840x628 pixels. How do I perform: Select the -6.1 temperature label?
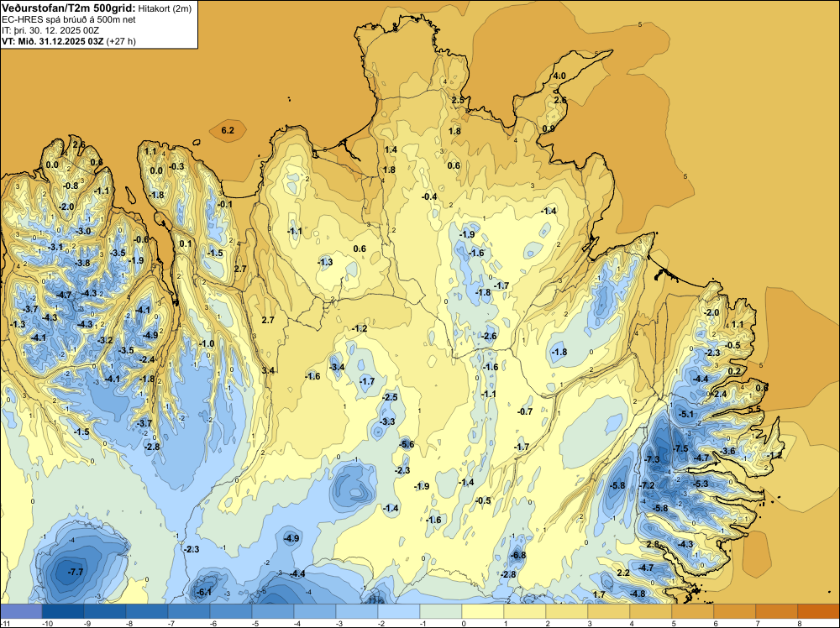pyautogui.click(x=204, y=592)
